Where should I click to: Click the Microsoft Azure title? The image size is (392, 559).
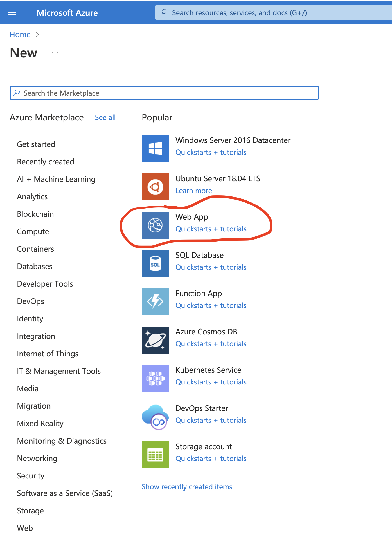67,13
